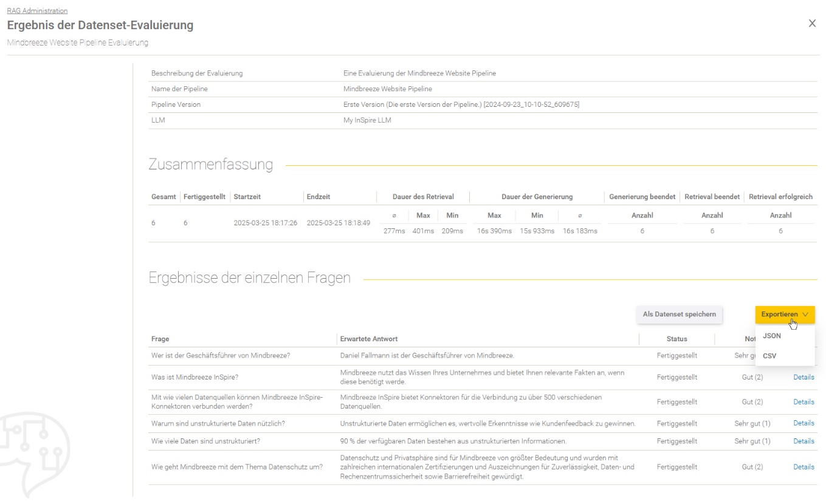Click the 277ms average retrieval value
Viewport: 826px width, 504px height.
(x=394, y=231)
